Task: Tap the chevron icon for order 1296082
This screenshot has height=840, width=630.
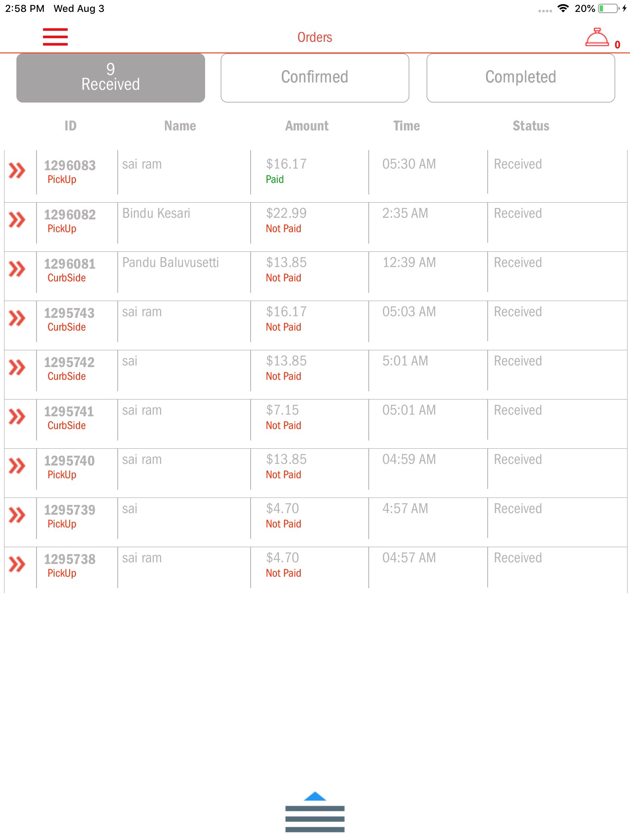Action: click(17, 220)
